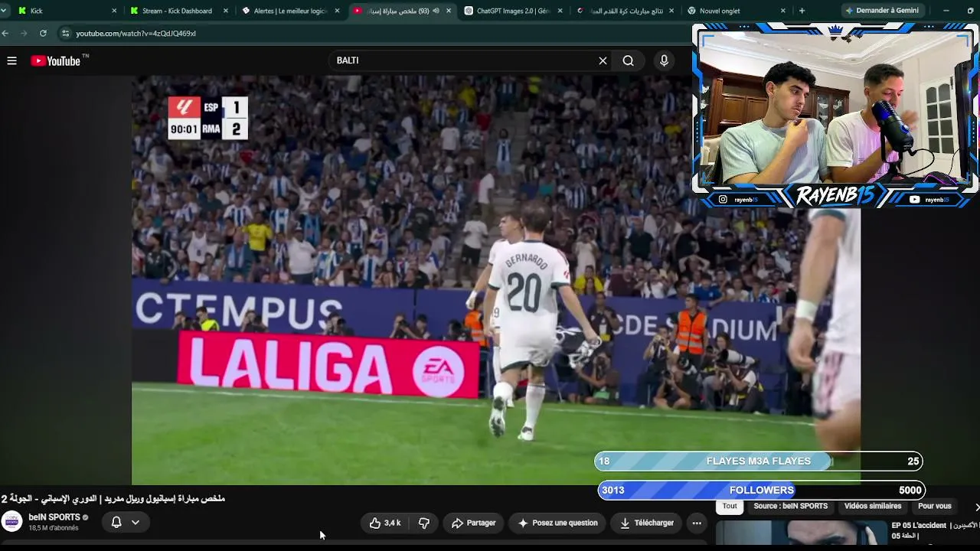Clear the BALTI search text
Viewport: 980px width, 551px height.
(x=603, y=60)
